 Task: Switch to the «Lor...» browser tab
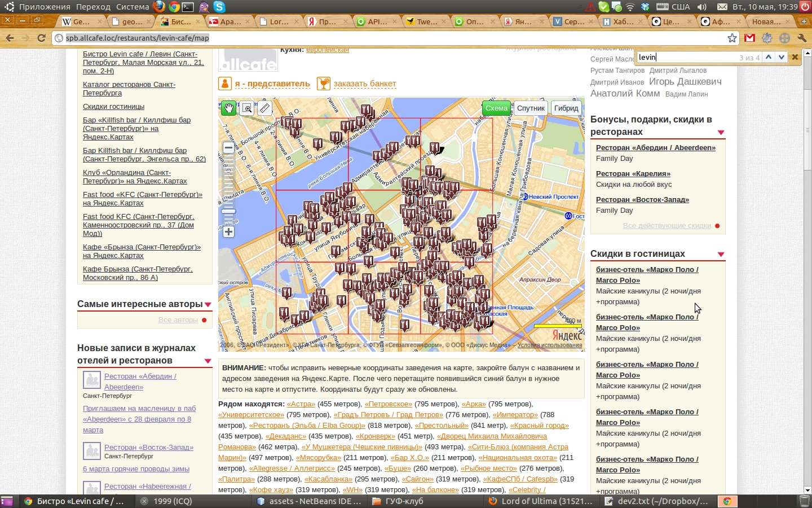click(x=279, y=21)
